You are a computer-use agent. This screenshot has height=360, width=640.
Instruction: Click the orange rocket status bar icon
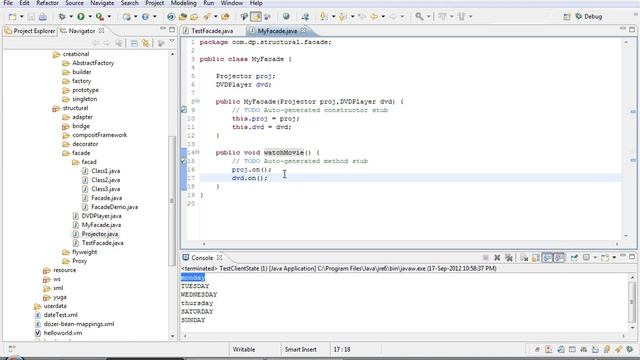(x=618, y=349)
